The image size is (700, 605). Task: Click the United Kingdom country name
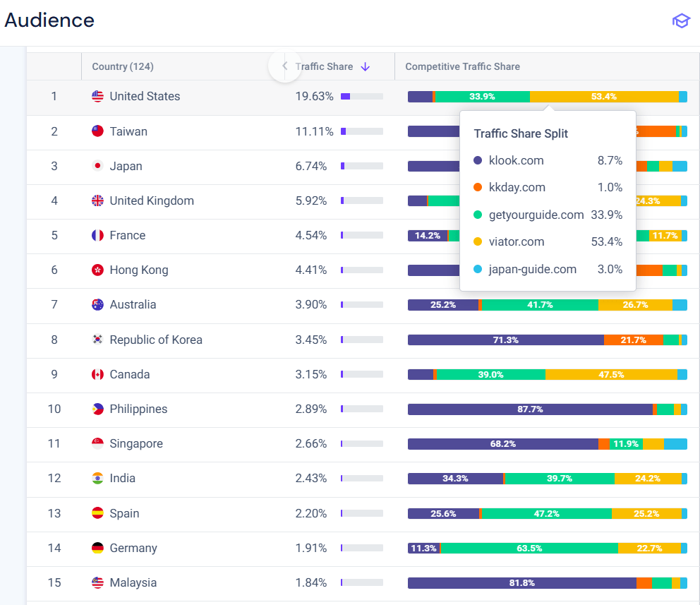[x=152, y=200]
